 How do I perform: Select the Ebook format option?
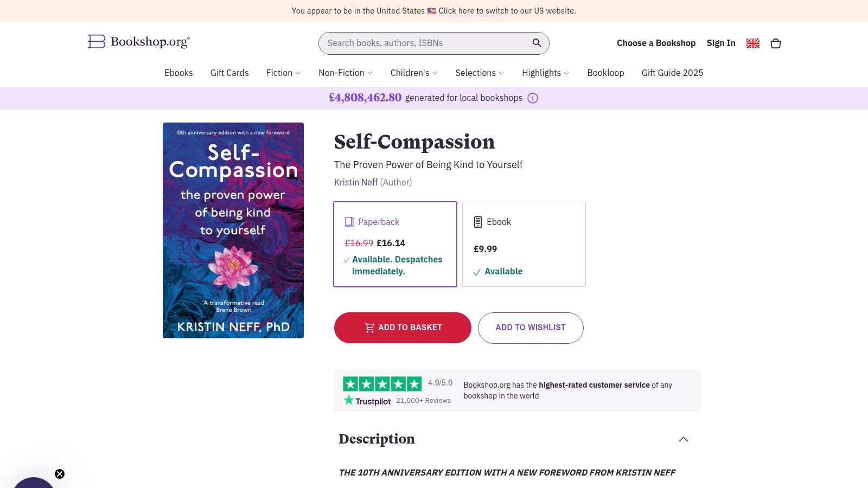(x=524, y=244)
